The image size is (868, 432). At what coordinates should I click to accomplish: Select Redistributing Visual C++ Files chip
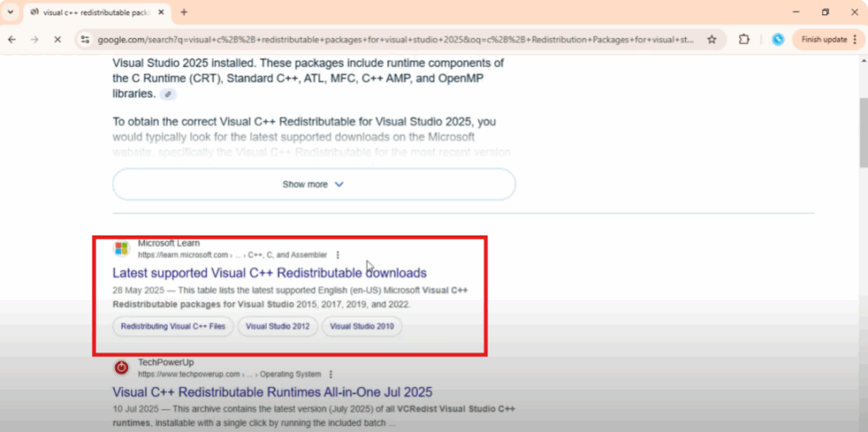pyautogui.click(x=173, y=326)
